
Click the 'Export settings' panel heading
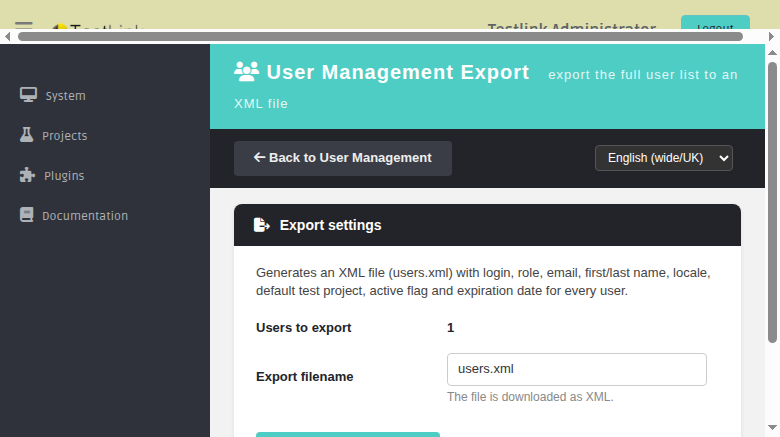click(330, 225)
